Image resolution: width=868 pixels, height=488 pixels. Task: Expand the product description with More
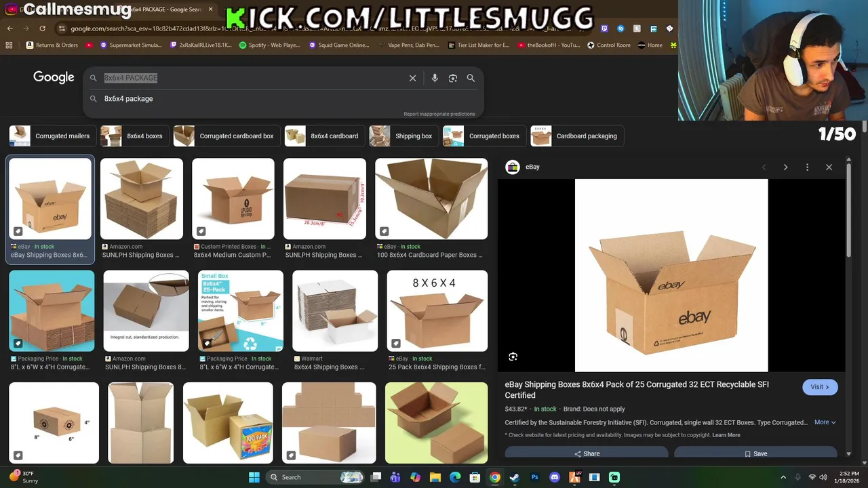[825, 422]
